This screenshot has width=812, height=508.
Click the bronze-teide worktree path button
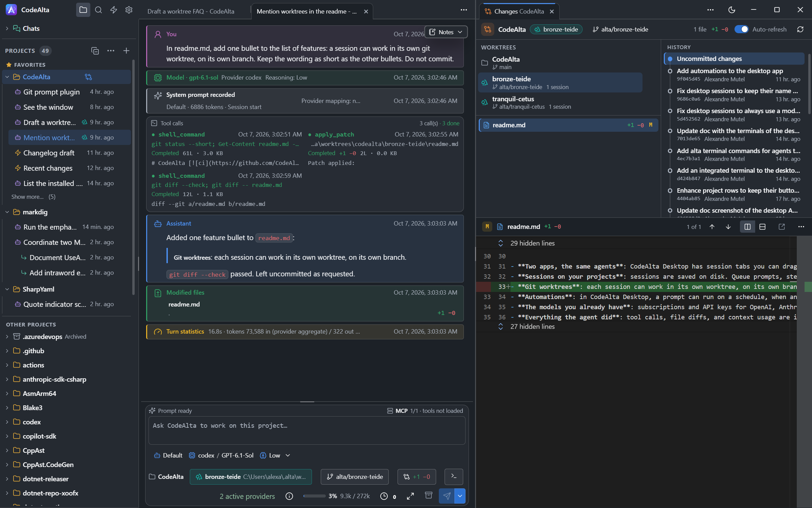tap(251, 477)
